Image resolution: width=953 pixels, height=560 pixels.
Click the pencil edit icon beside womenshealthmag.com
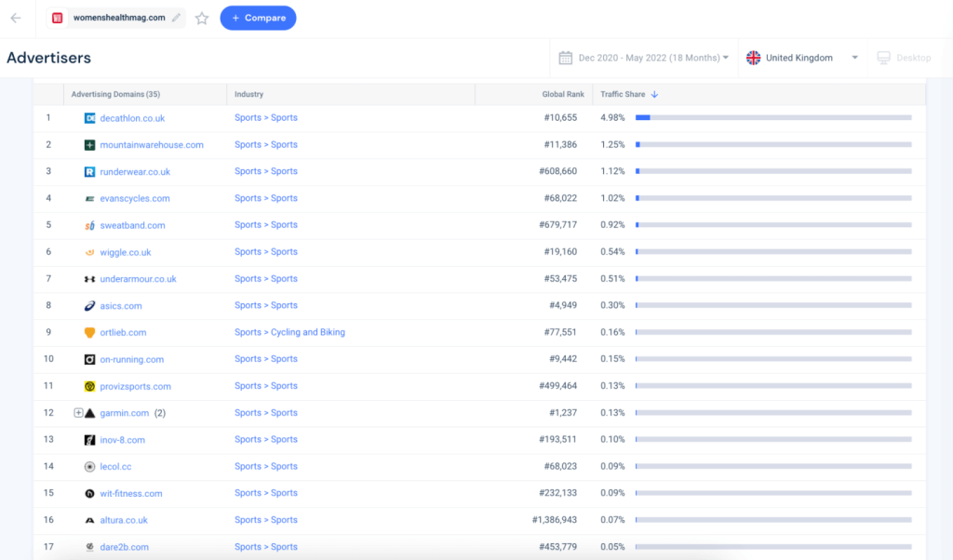point(176,18)
